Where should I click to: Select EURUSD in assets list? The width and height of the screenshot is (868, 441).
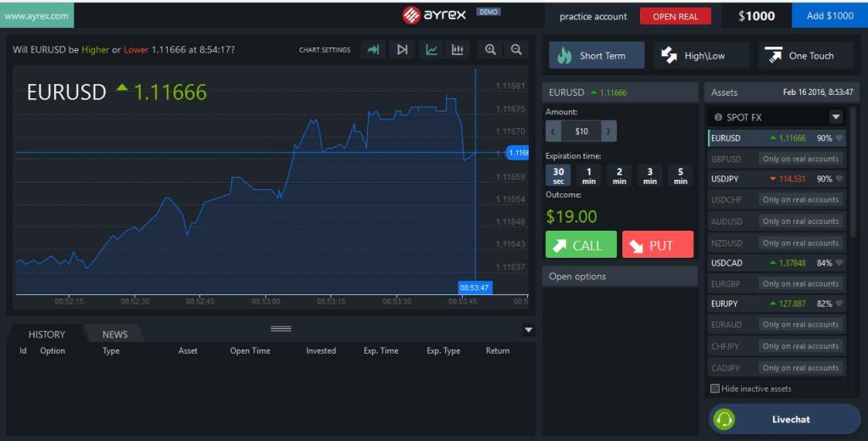(776, 138)
